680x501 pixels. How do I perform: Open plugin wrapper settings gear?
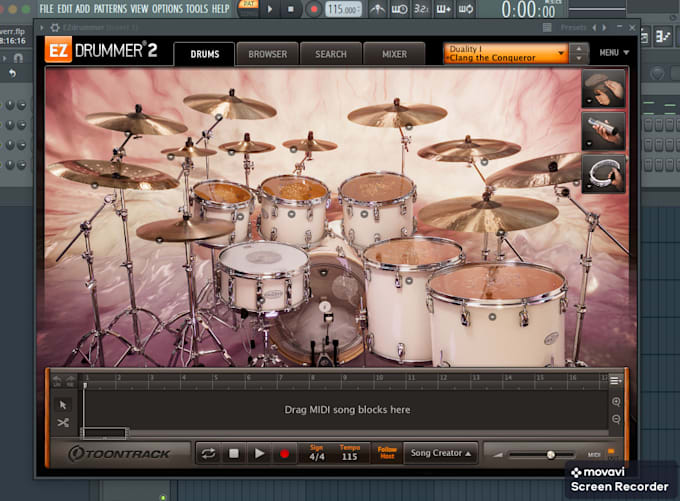pos(55,28)
